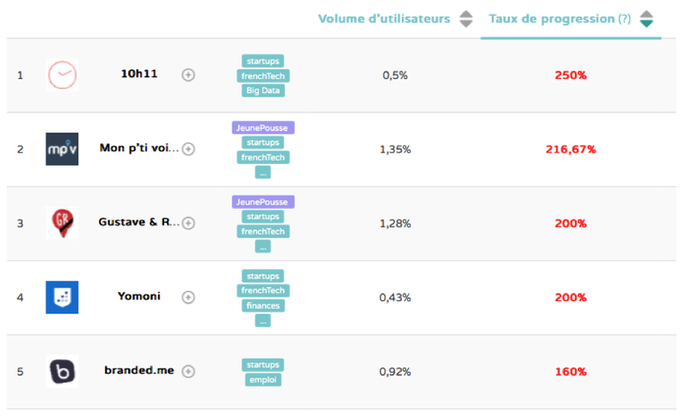Viewport: 680px width, 416px height.
Task: Select the Yomoni blue logo
Action: point(62,297)
